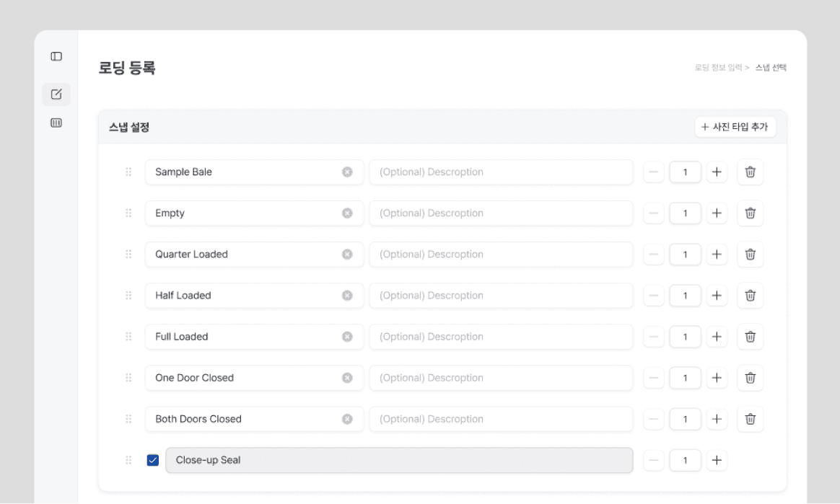This screenshot has width=840, height=504.
Task: Select the Half Loaded quantity number box
Action: [x=685, y=296]
